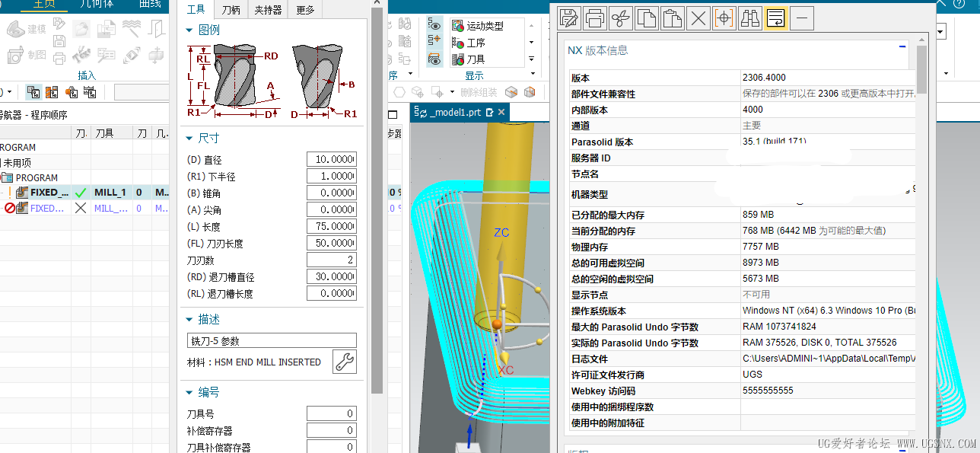This screenshot has width=980, height=453.
Task: Select the 运动类型 display option
Action: tap(484, 25)
